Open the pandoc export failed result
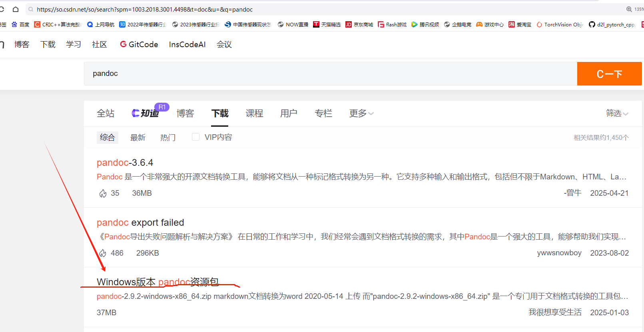Viewport: 644px width, 332px height. click(x=140, y=223)
